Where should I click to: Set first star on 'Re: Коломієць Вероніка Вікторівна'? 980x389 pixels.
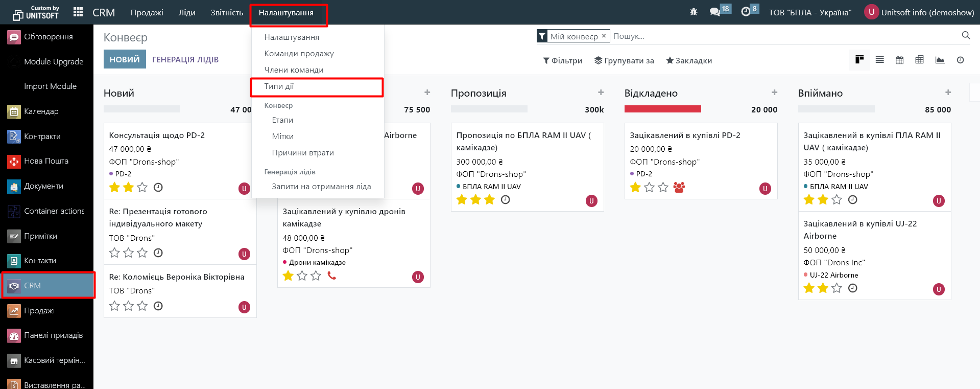click(x=114, y=306)
